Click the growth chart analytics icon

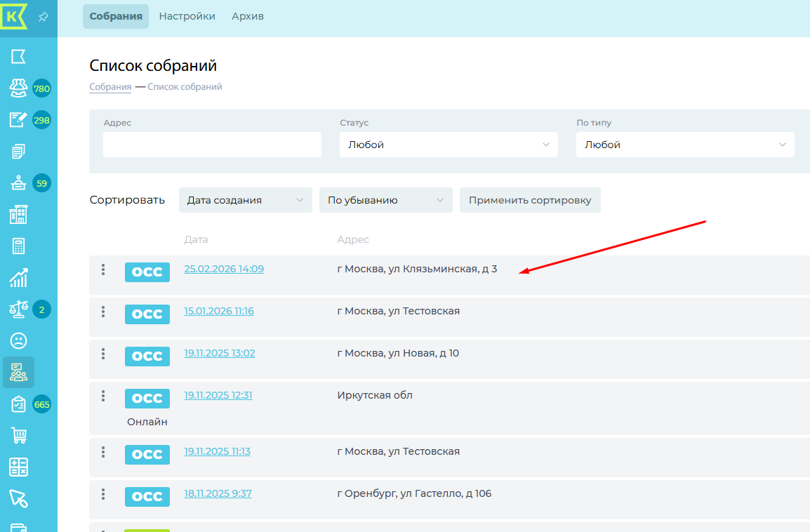tap(18, 278)
